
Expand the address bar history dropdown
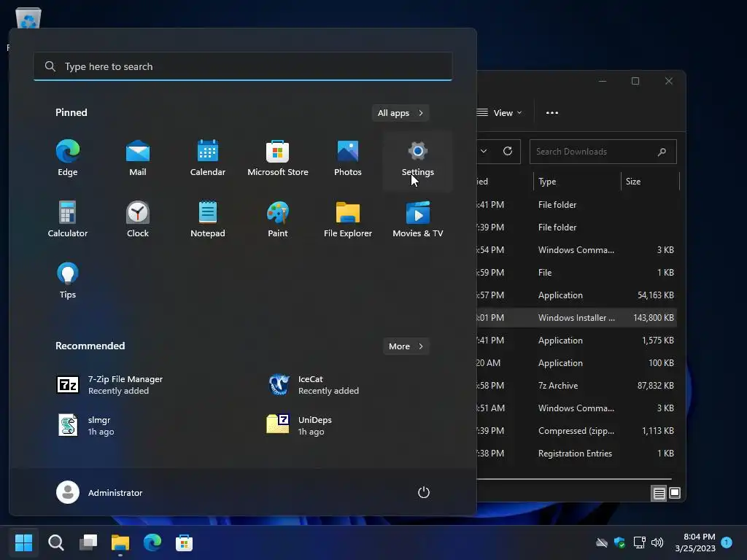click(484, 152)
